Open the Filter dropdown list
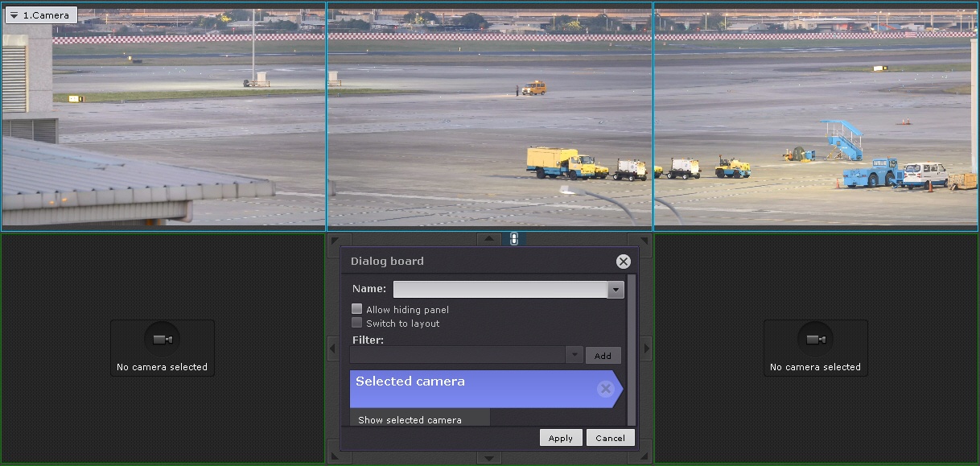This screenshot has height=466, width=980. [574, 355]
